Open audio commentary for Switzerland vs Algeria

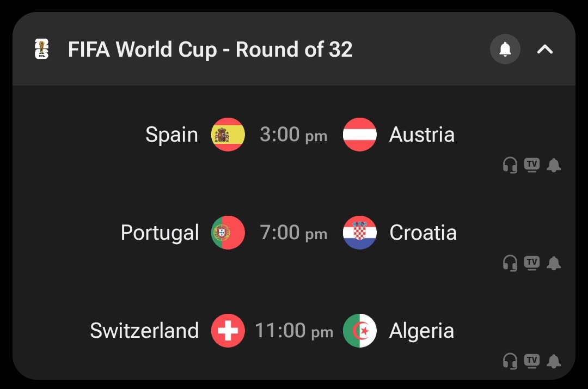[x=510, y=361]
